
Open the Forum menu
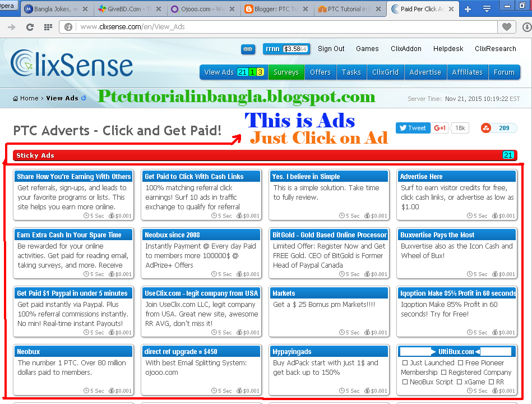pos(504,72)
